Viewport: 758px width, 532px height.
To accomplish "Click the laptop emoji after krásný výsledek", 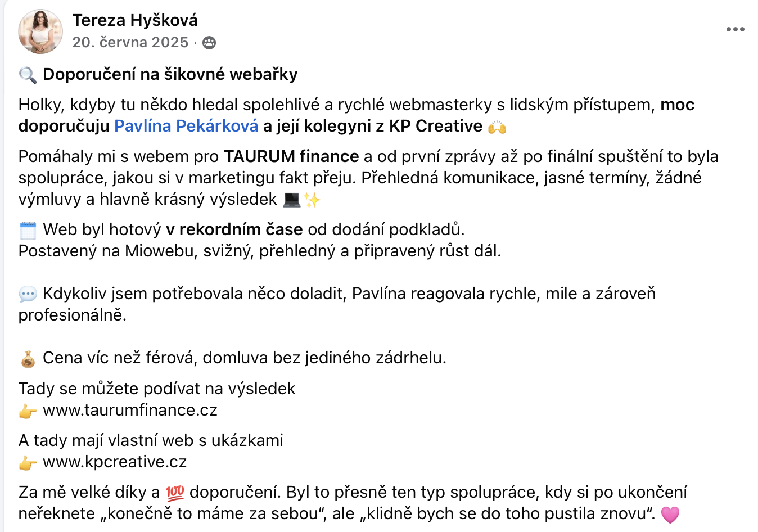I will [292, 200].
